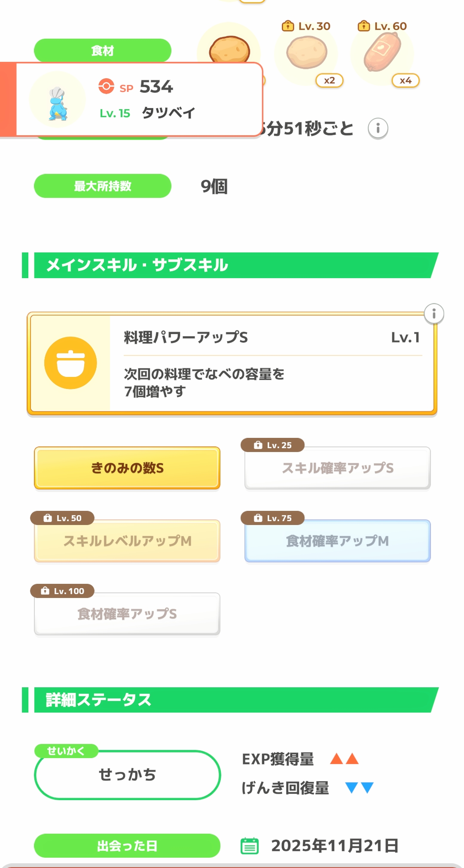Tap the SP Poké Ball icon
The width and height of the screenshot is (464, 868).
point(106,86)
